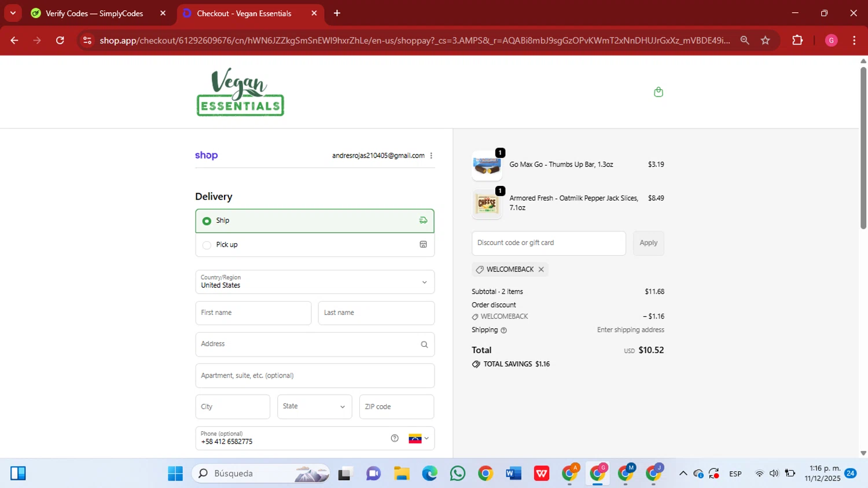The image size is (868, 488).
Task: Open Microsoft Word from taskbar
Action: (513, 474)
